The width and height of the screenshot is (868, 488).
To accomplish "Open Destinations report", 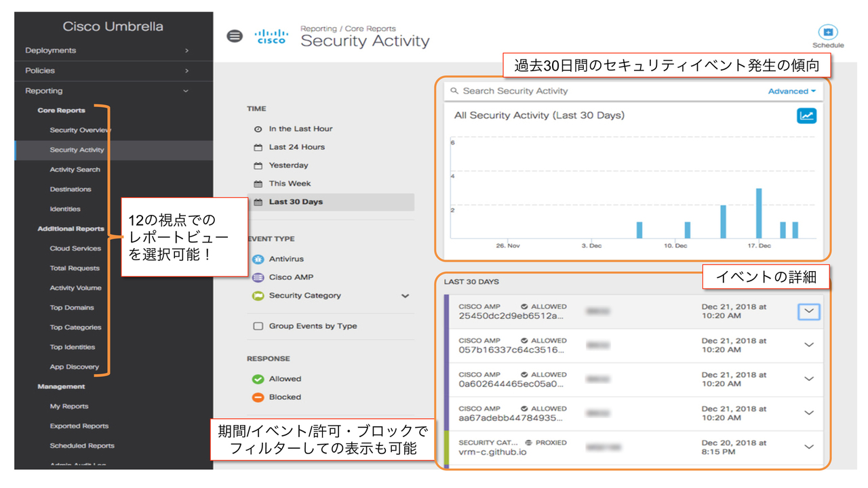I will [x=71, y=189].
